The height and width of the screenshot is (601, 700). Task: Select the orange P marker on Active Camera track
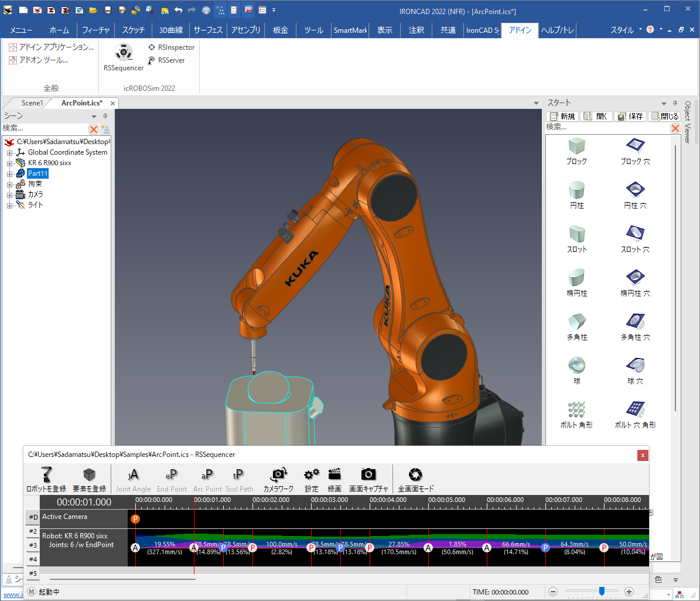[x=135, y=519]
